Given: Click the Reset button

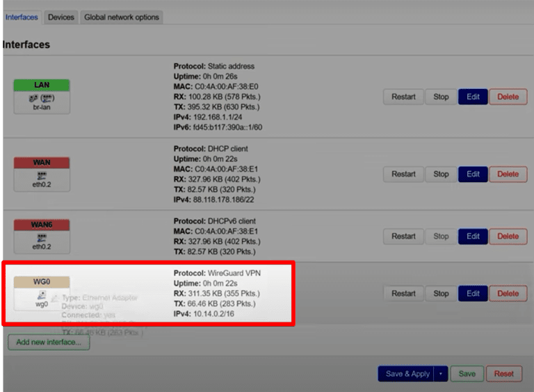Looking at the screenshot, I should (x=503, y=374).
